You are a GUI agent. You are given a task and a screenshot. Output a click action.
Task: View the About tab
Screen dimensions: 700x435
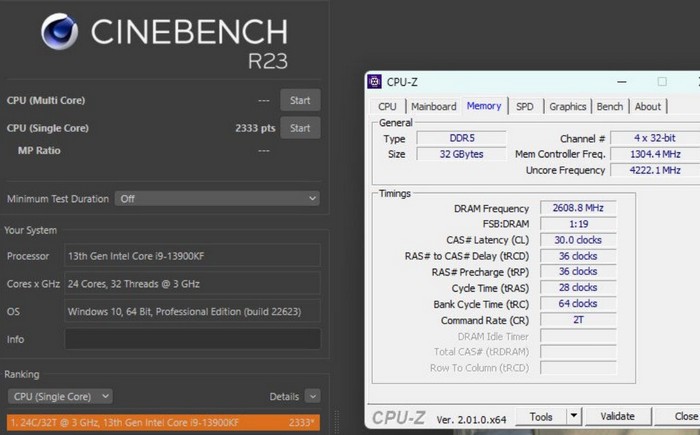[648, 107]
